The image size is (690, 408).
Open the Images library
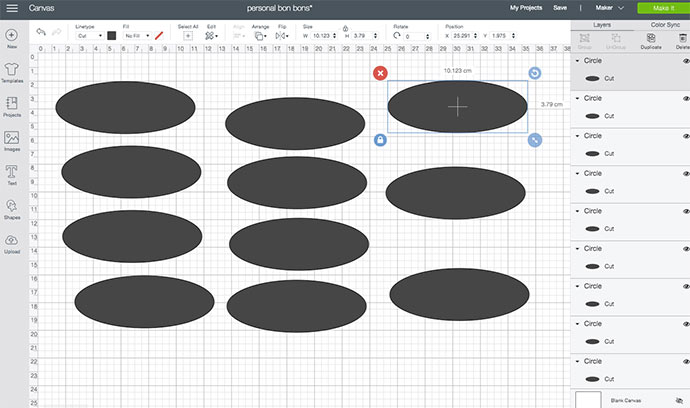point(11,138)
